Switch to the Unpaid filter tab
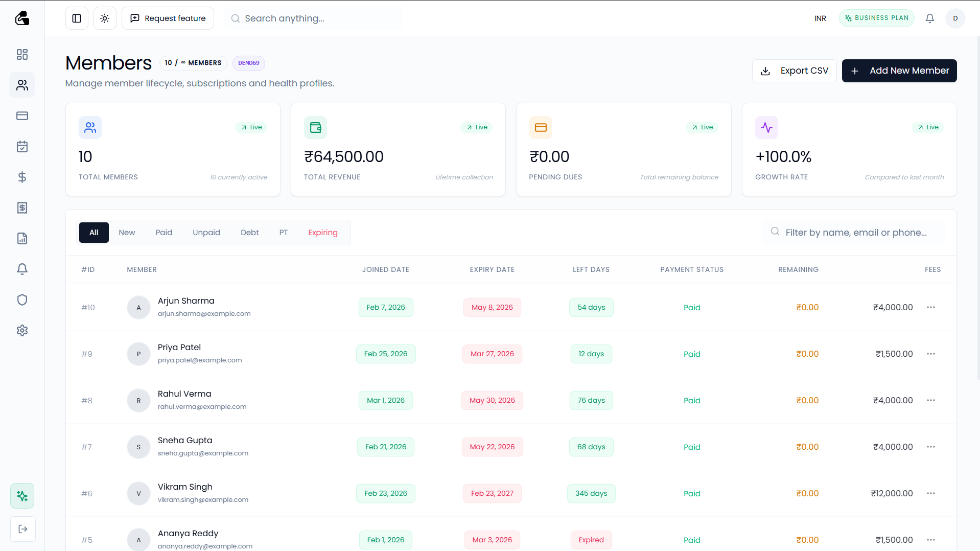Image resolution: width=980 pixels, height=551 pixels. pyautogui.click(x=206, y=233)
